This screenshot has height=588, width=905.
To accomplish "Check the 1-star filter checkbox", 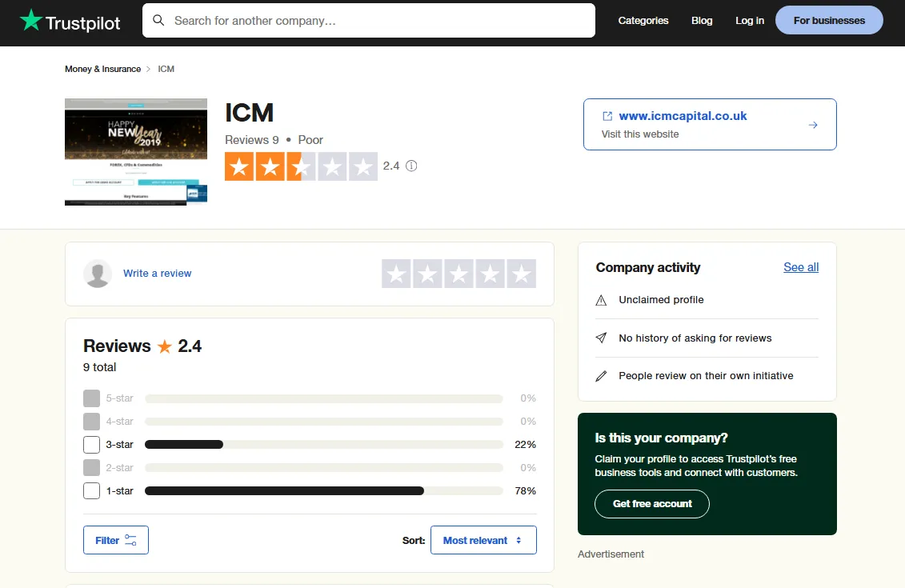I will click(92, 491).
